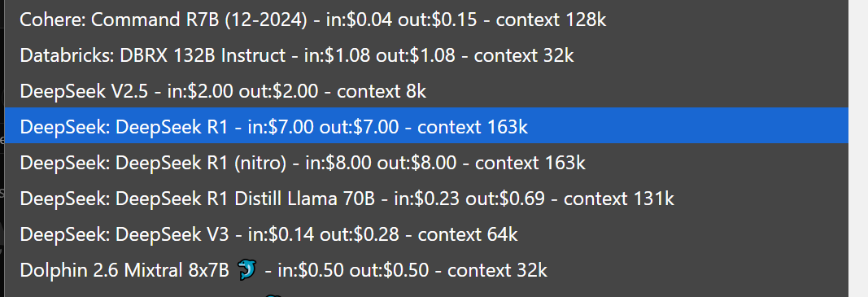The image size is (868, 297).
Task: Select highlighted DeepSeek: DeepSeek R1 option
Action: click(x=426, y=126)
